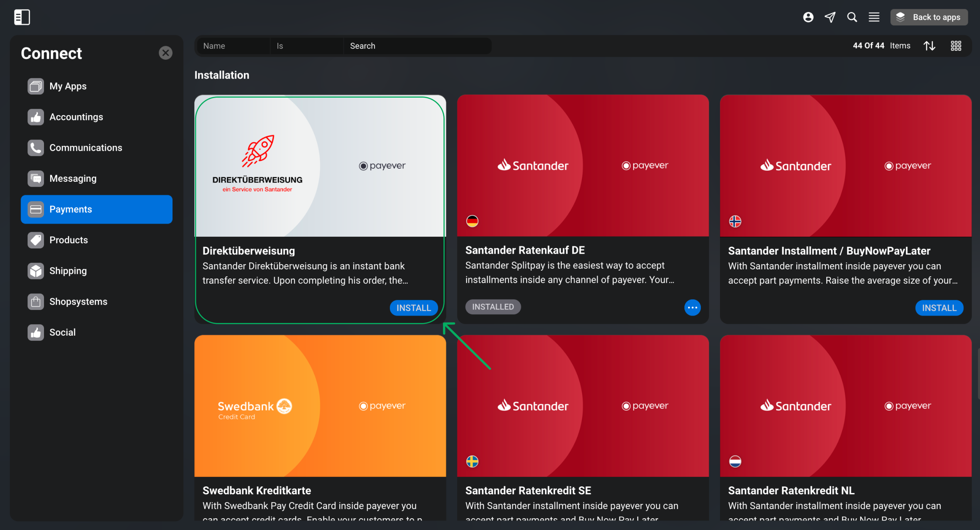Open Santander Installment BuyNowPayLater card image
Image resolution: width=980 pixels, height=530 pixels.
coord(845,166)
